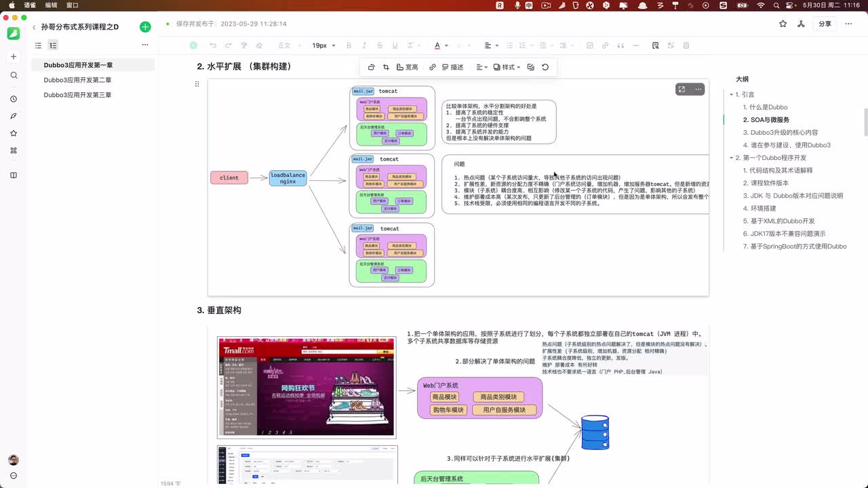The width and height of the screenshot is (868, 488).
Task: Open Spotlight search in the macOS menu bar
Action: (777, 5)
